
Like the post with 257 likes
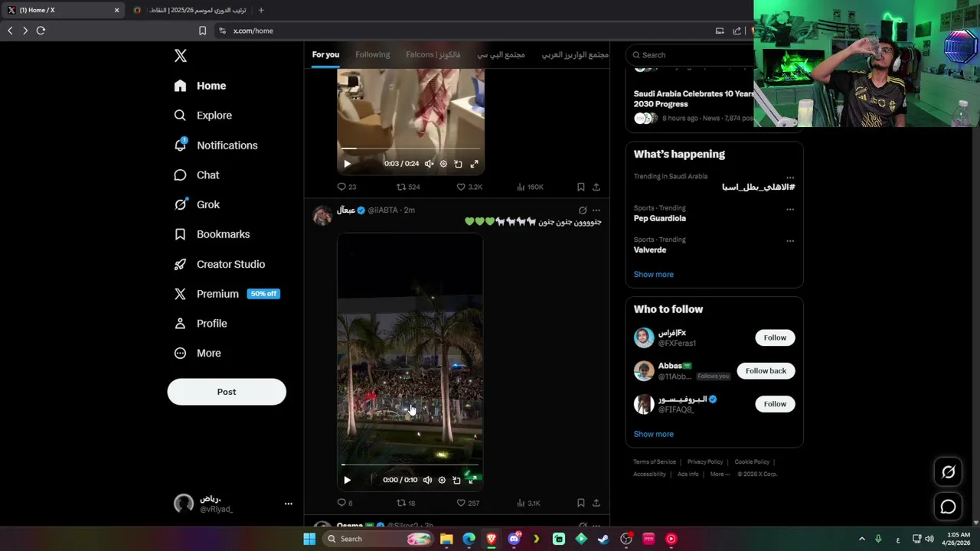pyautogui.click(x=468, y=503)
